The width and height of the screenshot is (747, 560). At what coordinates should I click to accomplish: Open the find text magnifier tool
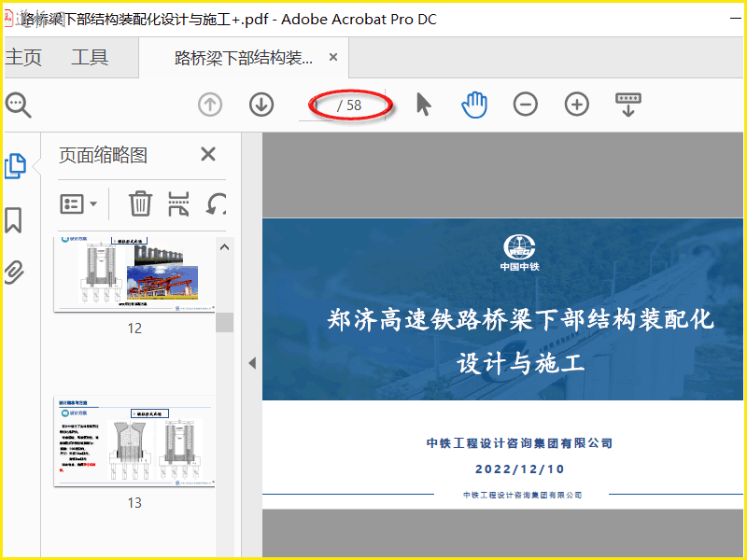pos(18,105)
